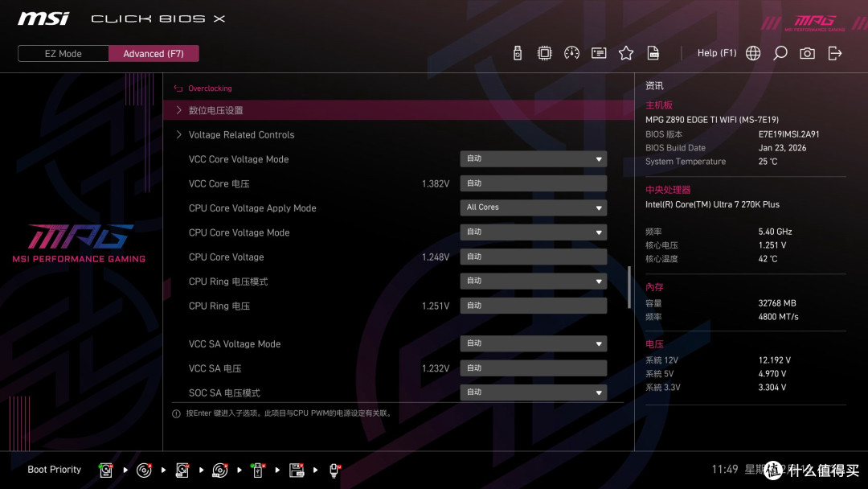Take screenshot with camera icon
868x489 pixels.
tap(807, 53)
